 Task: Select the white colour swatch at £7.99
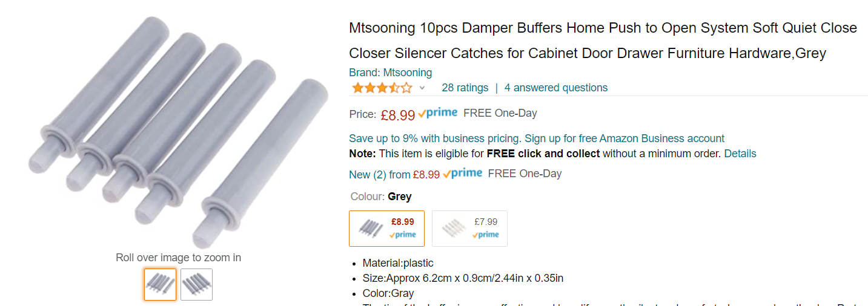469,229
